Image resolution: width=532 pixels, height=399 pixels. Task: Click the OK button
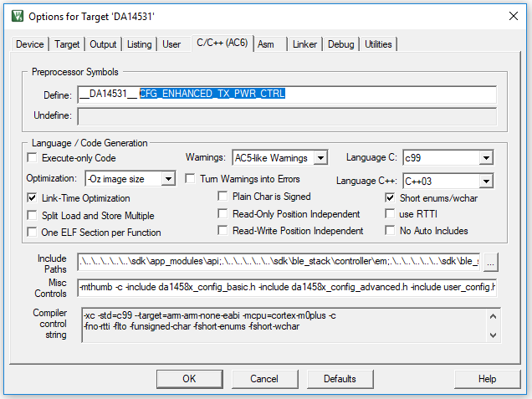click(x=189, y=379)
